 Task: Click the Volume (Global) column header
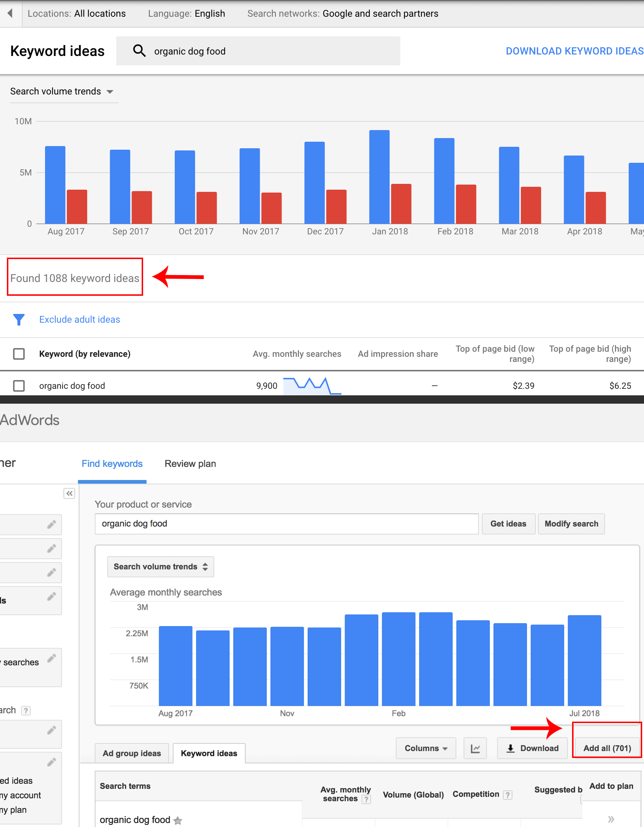413,795
